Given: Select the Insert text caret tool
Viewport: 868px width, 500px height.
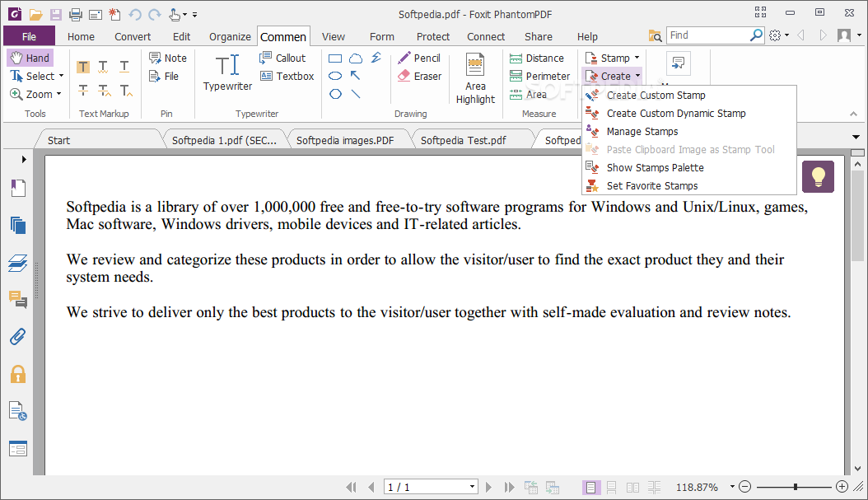Looking at the screenshot, I should pyautogui.click(x=126, y=90).
